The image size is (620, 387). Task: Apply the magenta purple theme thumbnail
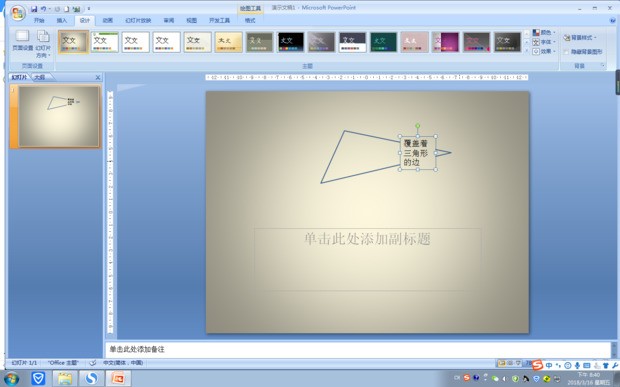[445, 42]
